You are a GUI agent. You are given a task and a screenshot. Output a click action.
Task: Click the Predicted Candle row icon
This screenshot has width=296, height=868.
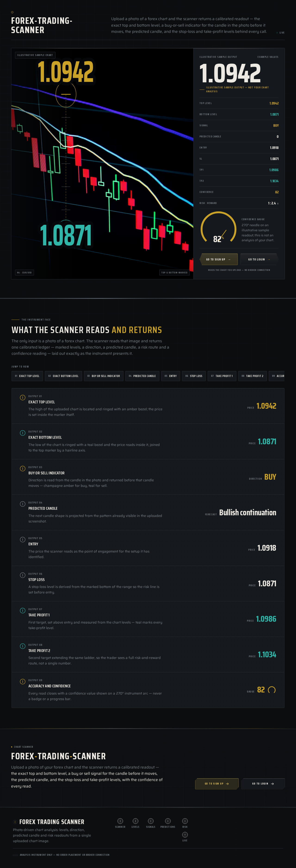[x=23, y=504]
